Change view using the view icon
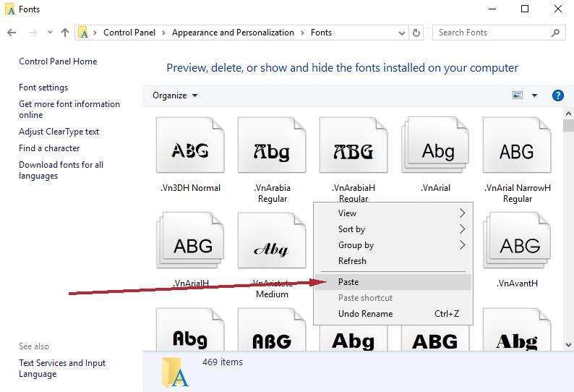The width and height of the screenshot is (574, 392). [518, 95]
